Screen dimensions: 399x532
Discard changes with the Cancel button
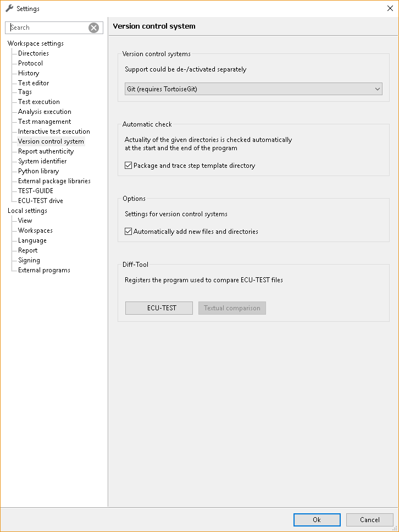click(369, 520)
